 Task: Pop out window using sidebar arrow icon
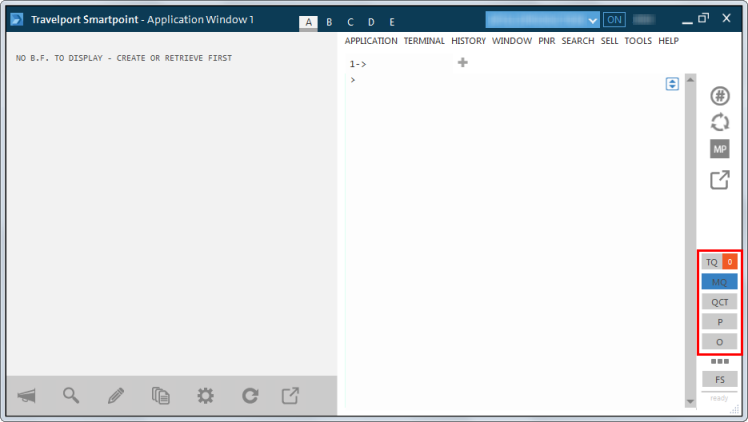pos(719,180)
